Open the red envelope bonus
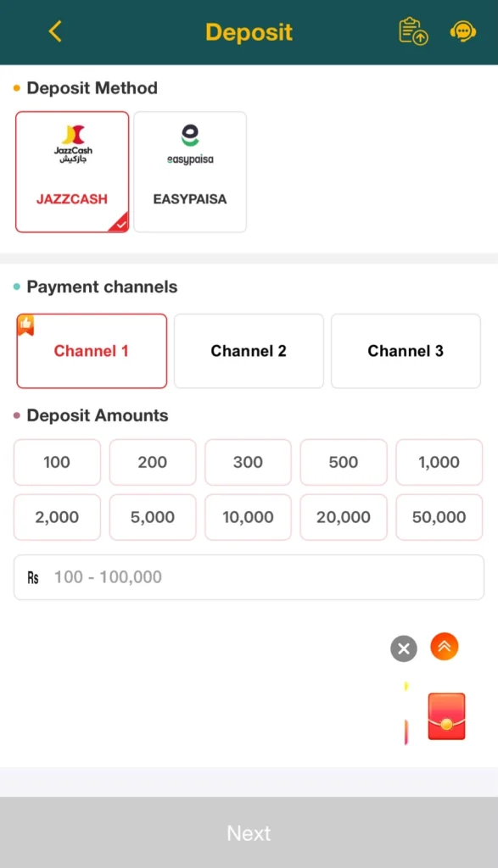 click(446, 716)
